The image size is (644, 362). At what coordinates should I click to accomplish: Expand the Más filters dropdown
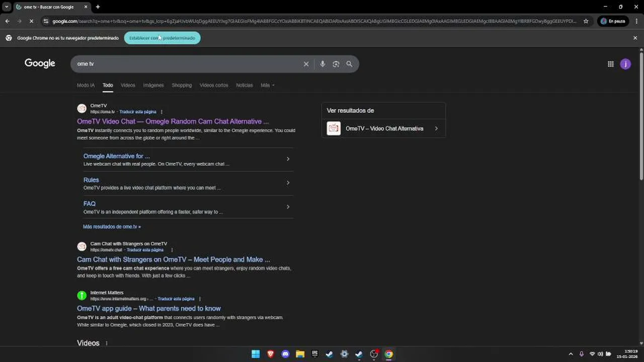pyautogui.click(x=267, y=85)
